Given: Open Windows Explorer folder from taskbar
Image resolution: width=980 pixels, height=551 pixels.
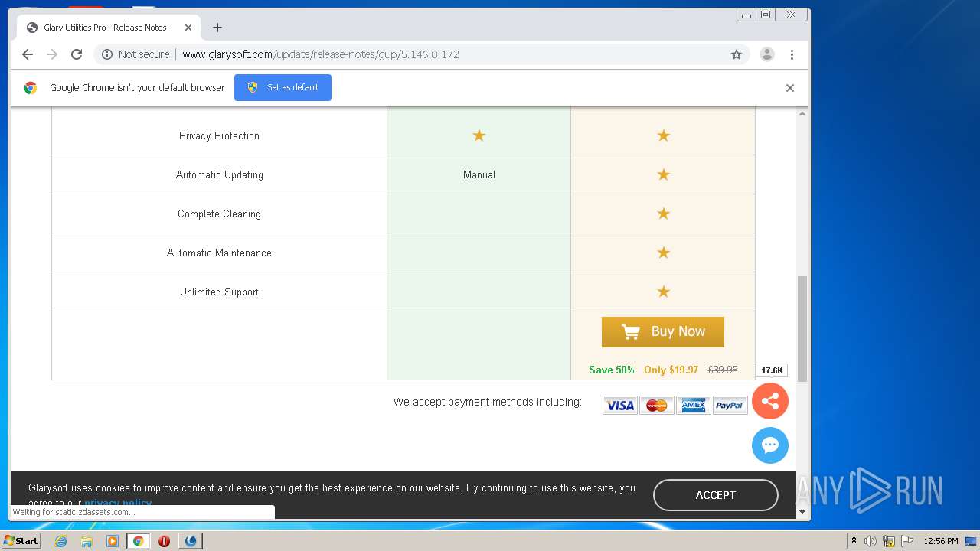Looking at the screenshot, I should click(87, 541).
